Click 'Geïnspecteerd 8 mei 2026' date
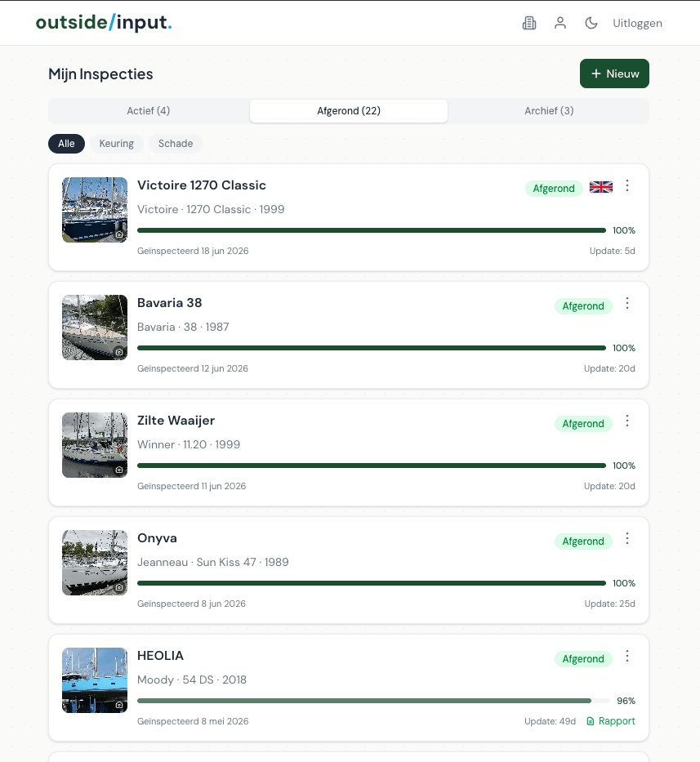This screenshot has height=762, width=700. (x=193, y=721)
